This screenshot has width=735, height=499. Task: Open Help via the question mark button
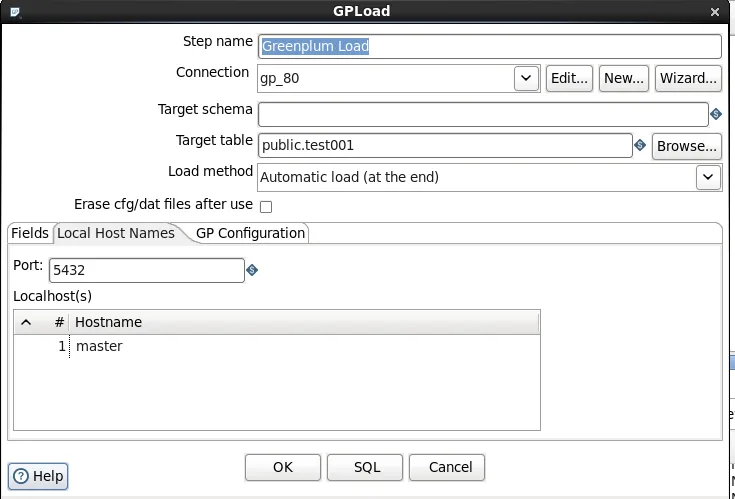(38, 476)
